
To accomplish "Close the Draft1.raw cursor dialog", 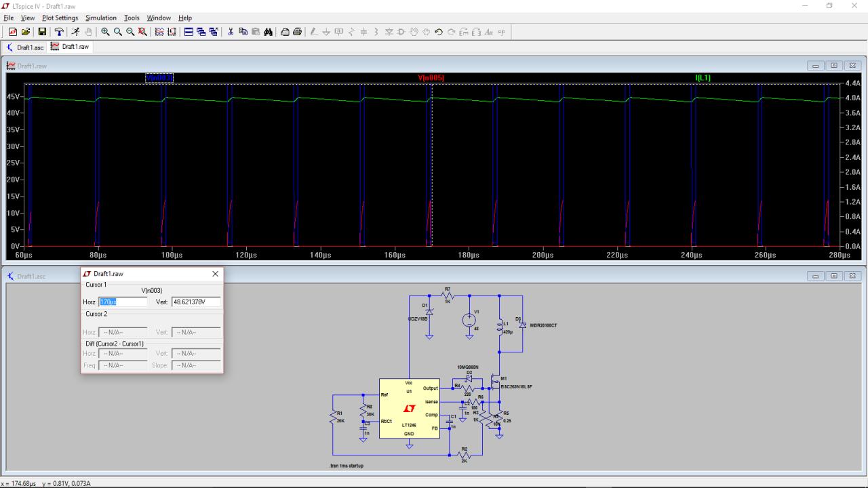I will [216, 274].
